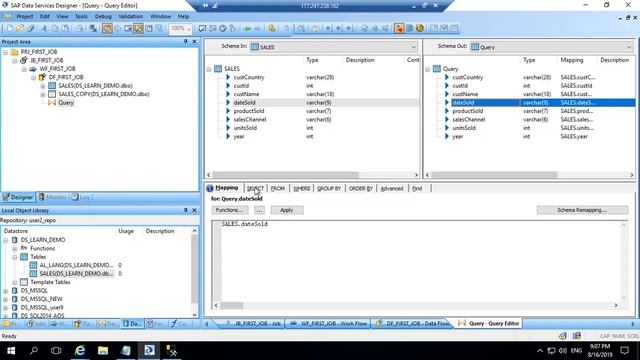
Task: Open the Validation menu
Action: tap(131, 16)
